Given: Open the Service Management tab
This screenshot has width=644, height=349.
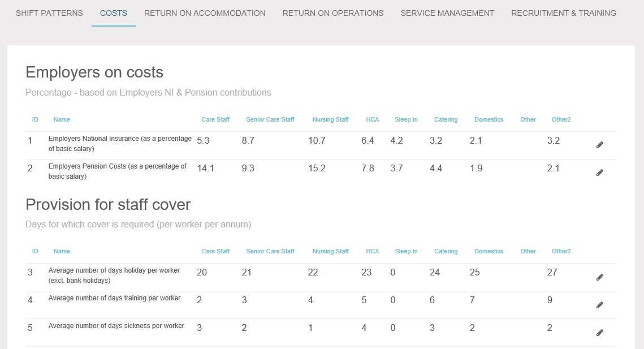Looking at the screenshot, I should pyautogui.click(x=447, y=13).
